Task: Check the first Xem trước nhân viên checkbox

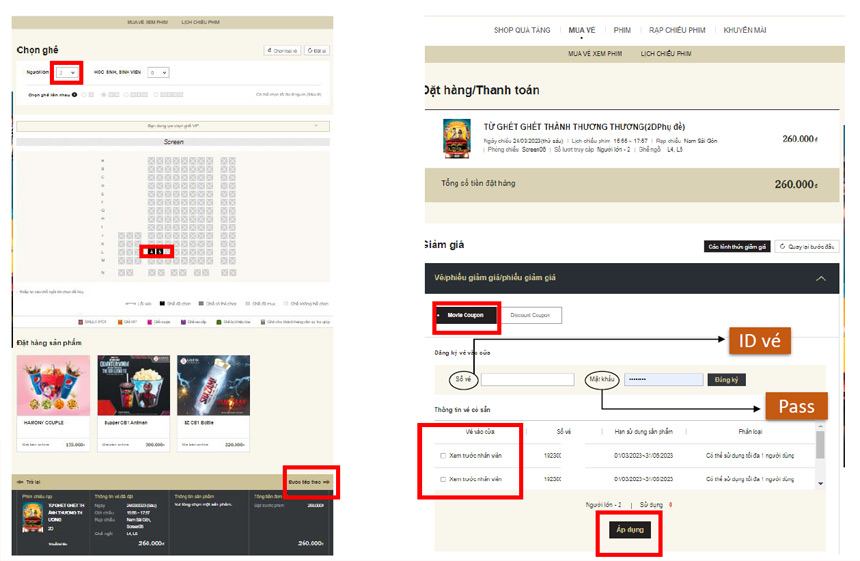Action: click(444, 456)
